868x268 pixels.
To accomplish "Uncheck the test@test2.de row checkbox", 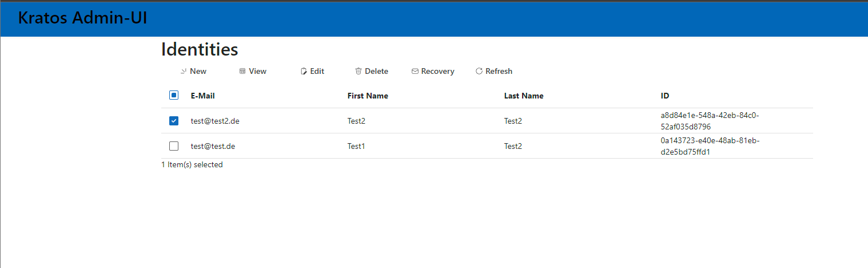I will (x=174, y=121).
